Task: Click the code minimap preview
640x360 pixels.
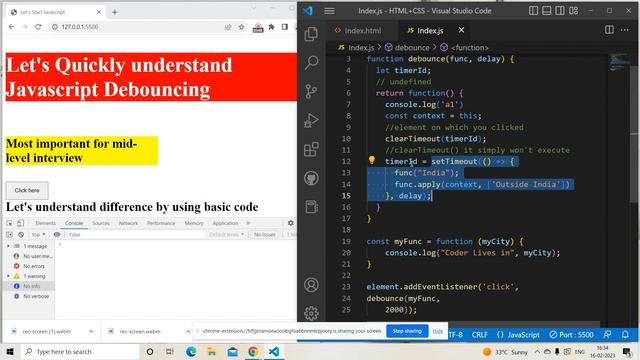Action: [x=620, y=63]
